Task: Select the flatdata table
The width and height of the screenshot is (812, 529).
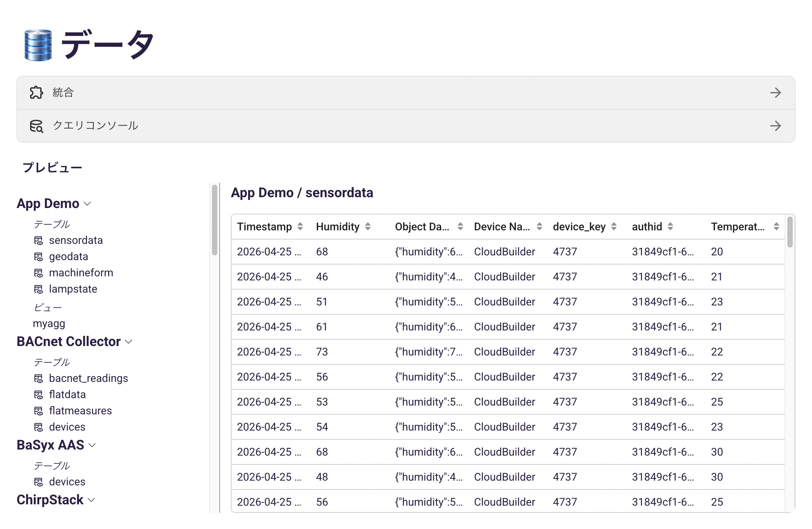Action: tap(67, 394)
